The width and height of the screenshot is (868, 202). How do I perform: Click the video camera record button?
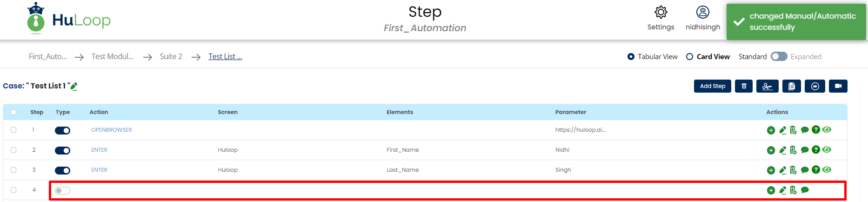(838, 86)
